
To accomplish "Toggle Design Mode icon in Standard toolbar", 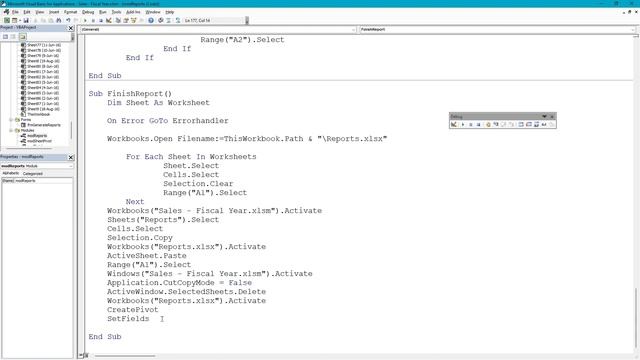I will [109, 20].
